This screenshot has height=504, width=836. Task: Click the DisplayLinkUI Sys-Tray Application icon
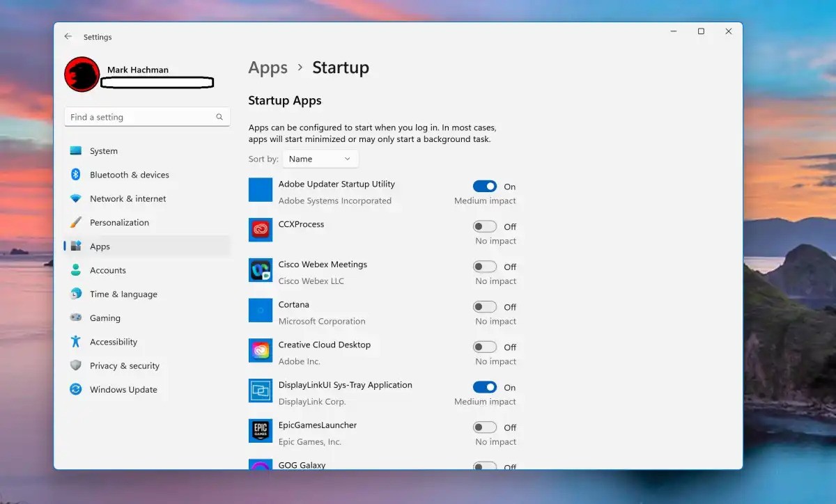point(261,391)
